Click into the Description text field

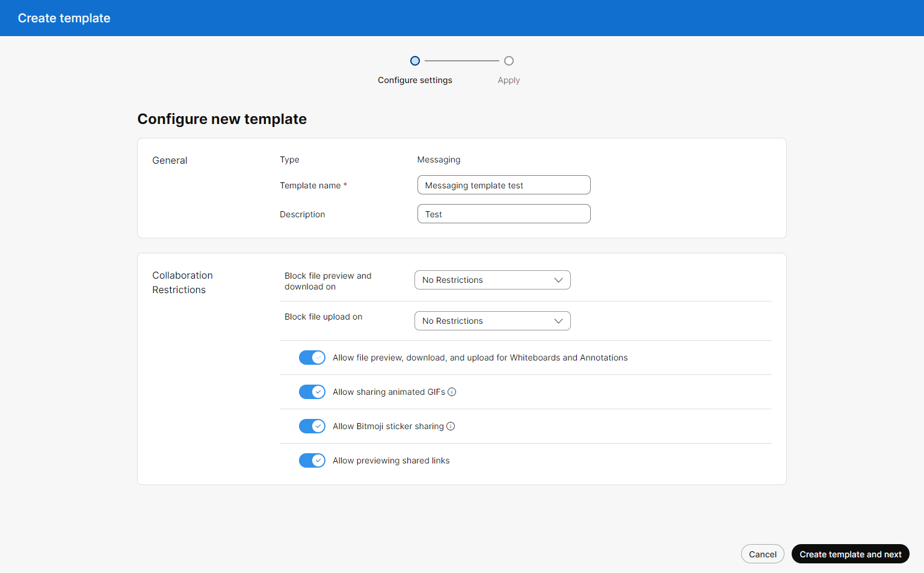(x=504, y=214)
